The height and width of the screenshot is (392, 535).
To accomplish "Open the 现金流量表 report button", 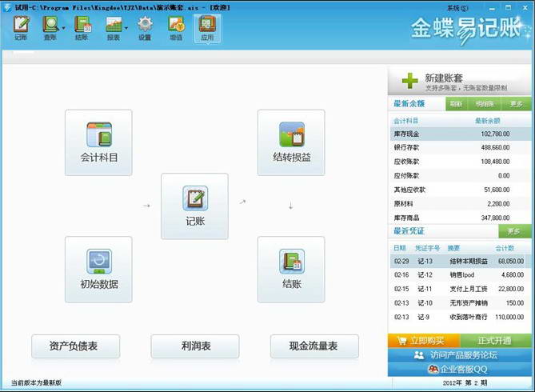I will pos(314,346).
